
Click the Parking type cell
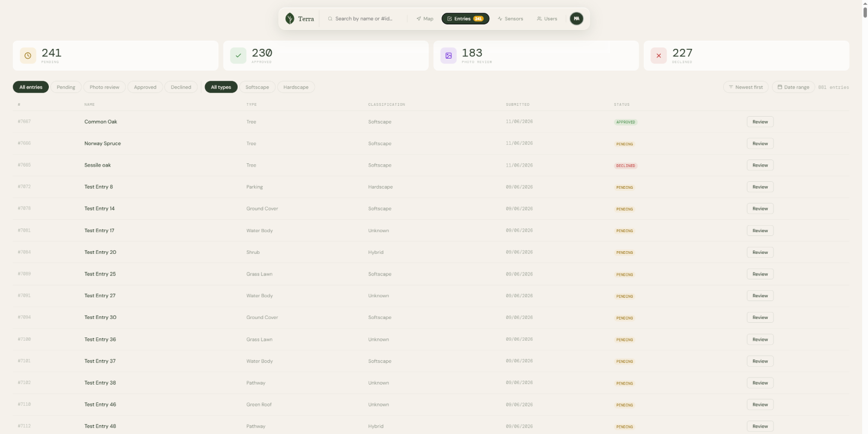click(254, 187)
